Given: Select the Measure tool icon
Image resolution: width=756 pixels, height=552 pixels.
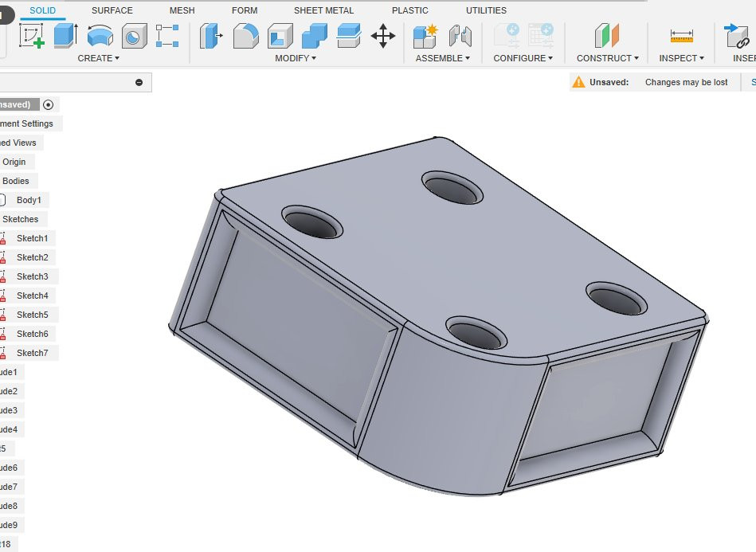Looking at the screenshot, I should pos(681,37).
